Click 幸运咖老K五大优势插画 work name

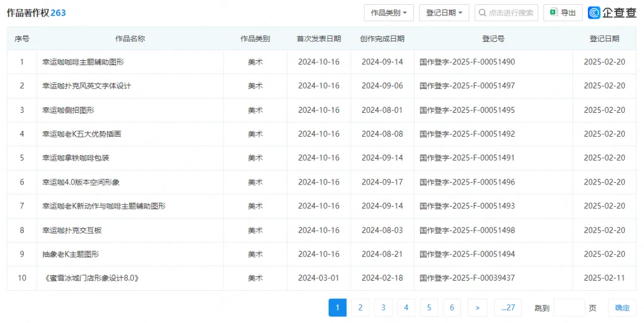(82, 134)
